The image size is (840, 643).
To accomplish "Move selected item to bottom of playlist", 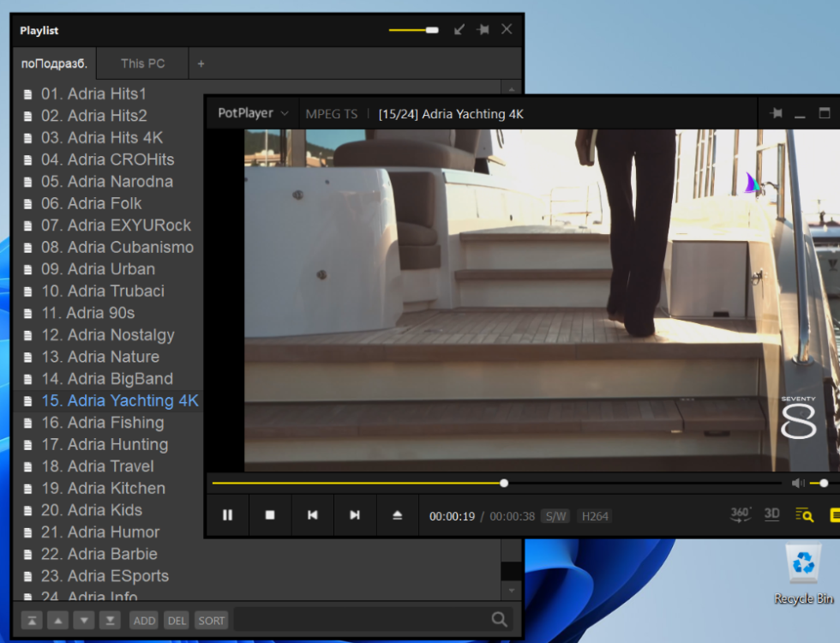I will [110, 621].
